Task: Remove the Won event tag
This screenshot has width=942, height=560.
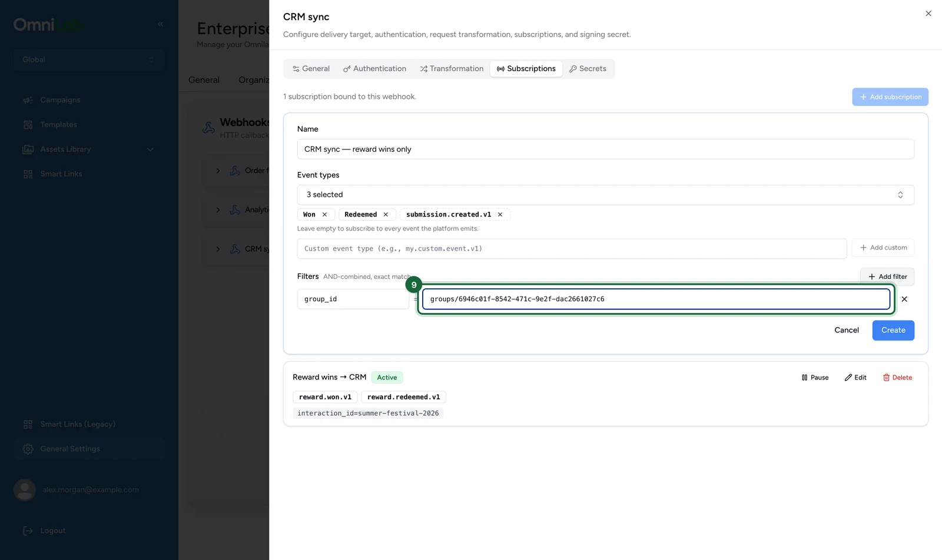Action: click(x=324, y=215)
